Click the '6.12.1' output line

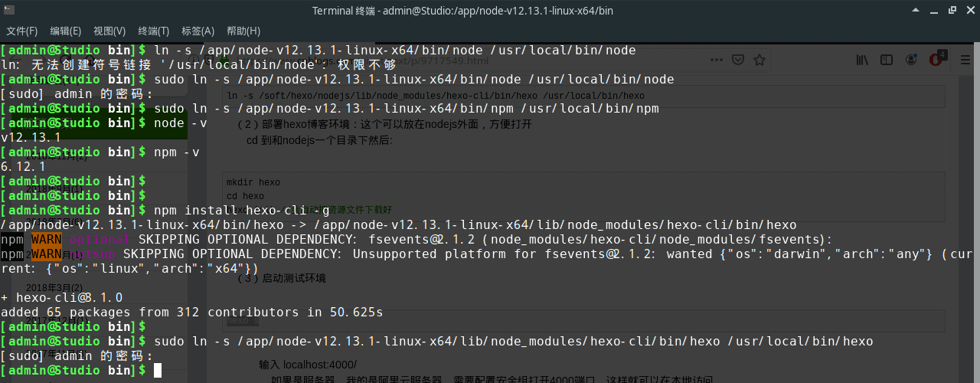coord(23,167)
